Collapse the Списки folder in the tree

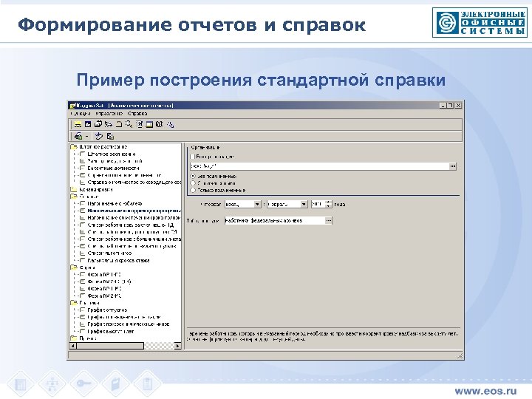[74, 197]
